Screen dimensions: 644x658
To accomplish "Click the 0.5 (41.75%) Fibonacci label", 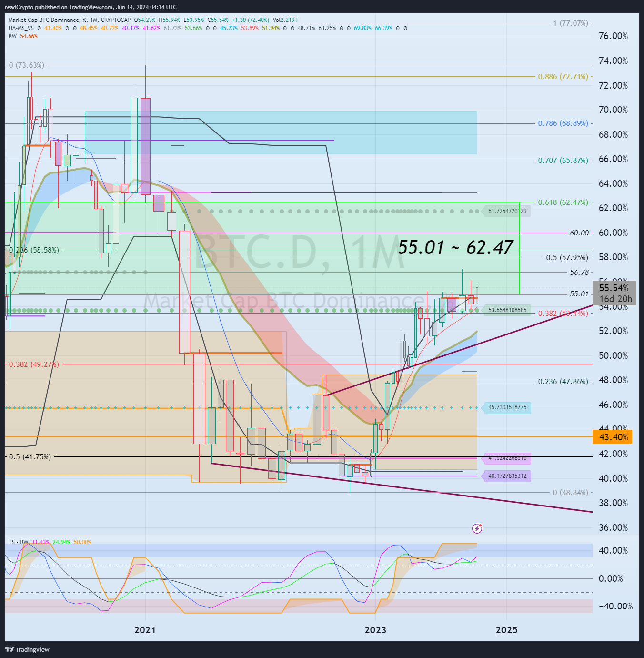I will click(30, 457).
